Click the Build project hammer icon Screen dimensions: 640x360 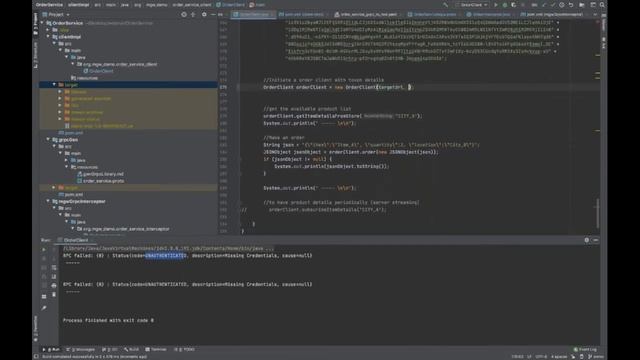click(x=445, y=5)
